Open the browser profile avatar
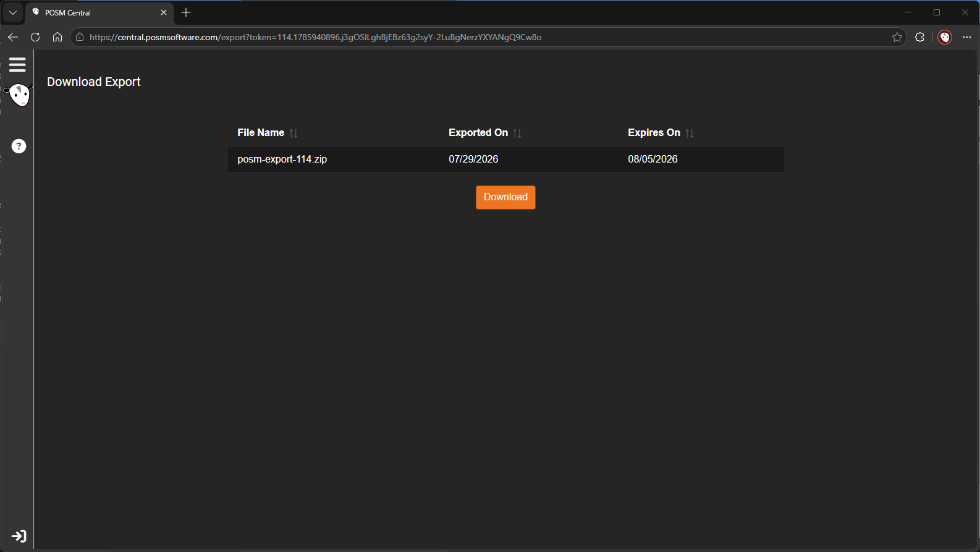This screenshot has height=552, width=980. click(945, 37)
